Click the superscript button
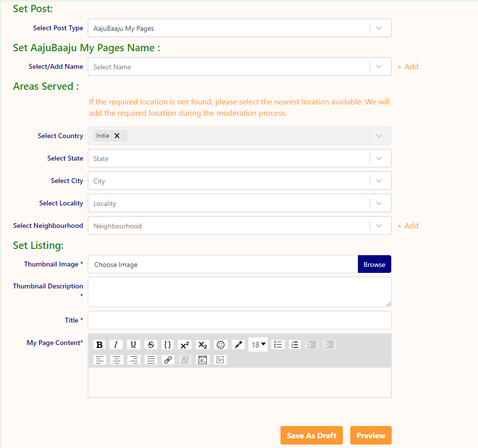 tap(185, 345)
